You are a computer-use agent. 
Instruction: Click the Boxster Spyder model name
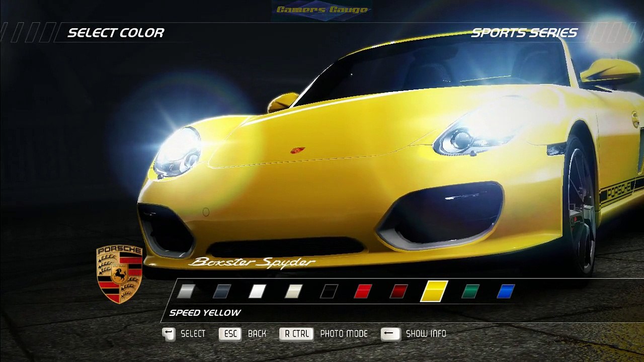tap(252, 262)
